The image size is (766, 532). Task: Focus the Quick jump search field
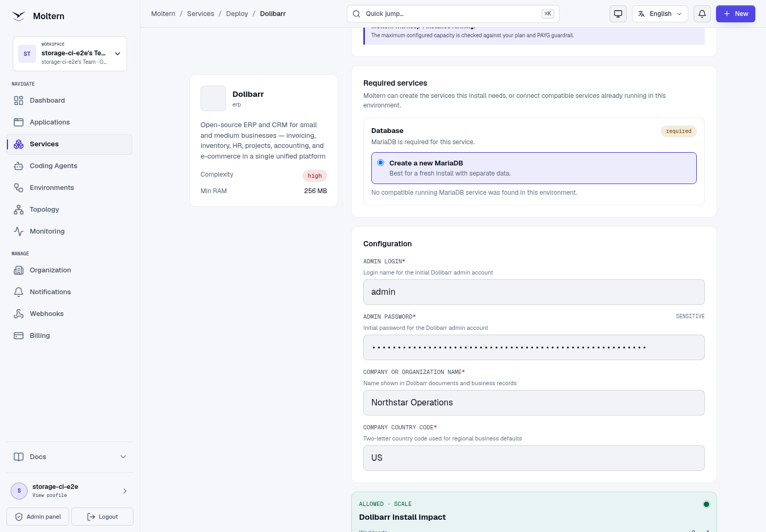tap(453, 14)
